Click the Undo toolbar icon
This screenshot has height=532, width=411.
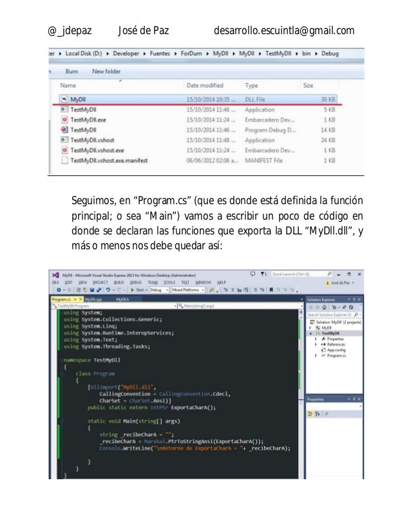(108, 290)
